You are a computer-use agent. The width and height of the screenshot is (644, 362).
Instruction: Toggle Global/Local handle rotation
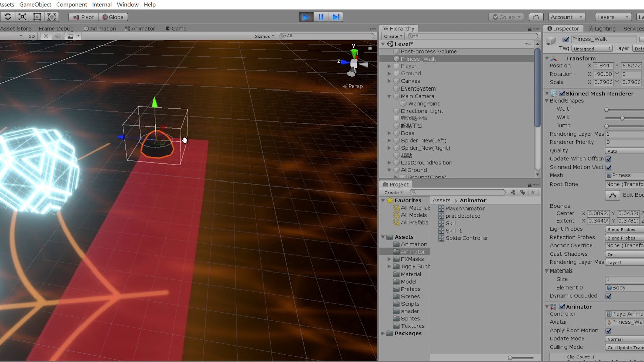tap(112, 17)
